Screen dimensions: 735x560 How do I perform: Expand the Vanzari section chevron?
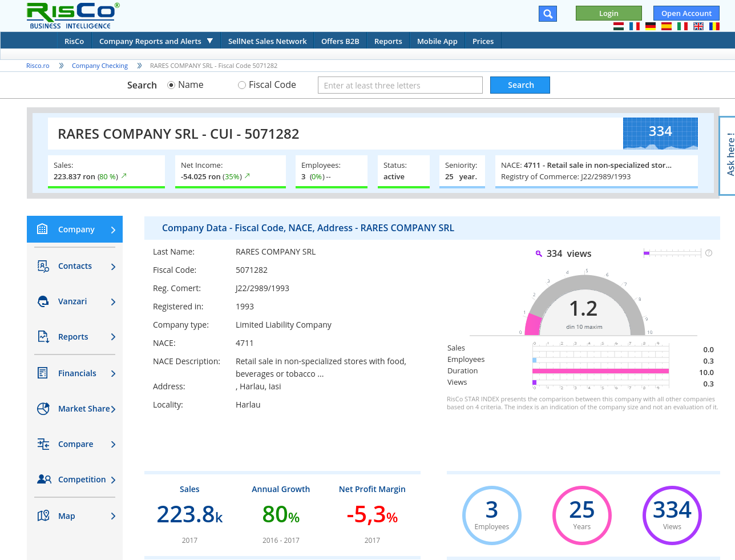tap(113, 302)
